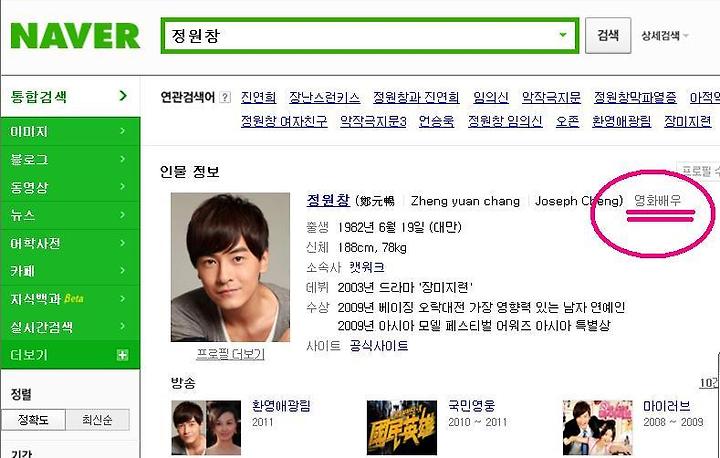Click the 검색 search button
The width and height of the screenshot is (720, 458).
(x=608, y=35)
